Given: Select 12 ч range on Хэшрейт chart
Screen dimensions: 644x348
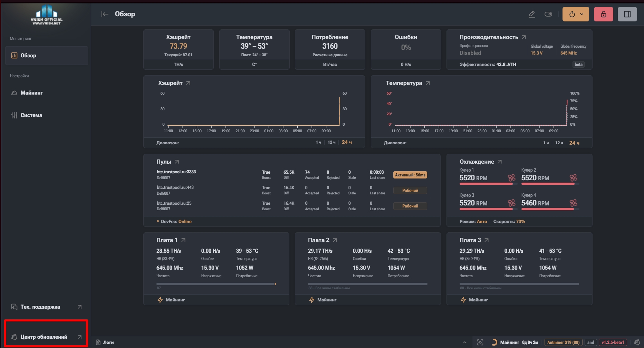Looking at the screenshot, I should pos(331,142).
